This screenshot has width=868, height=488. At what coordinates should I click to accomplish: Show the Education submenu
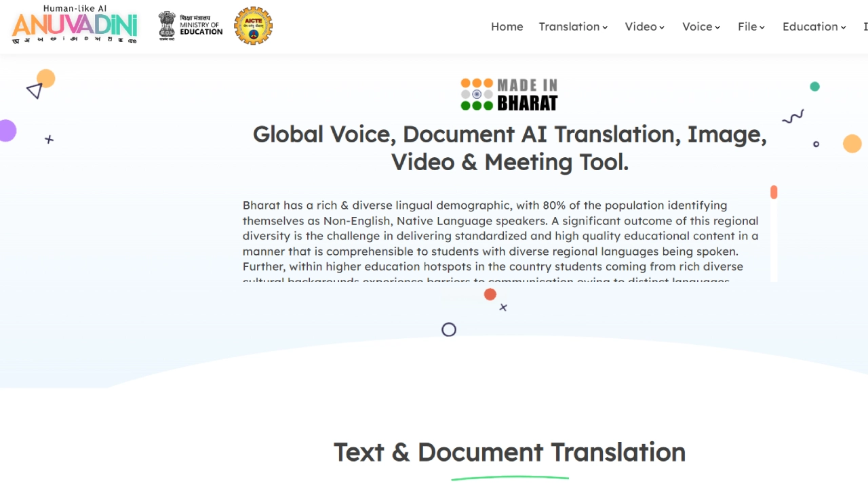point(814,26)
